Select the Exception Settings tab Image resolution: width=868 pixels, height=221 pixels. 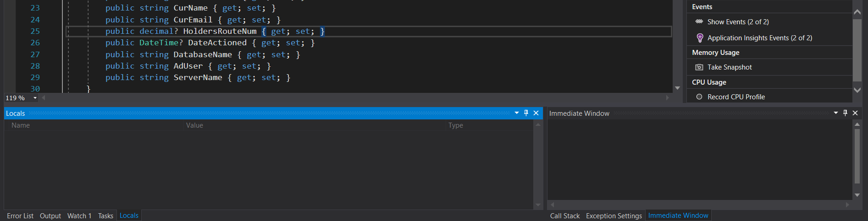coord(614,216)
